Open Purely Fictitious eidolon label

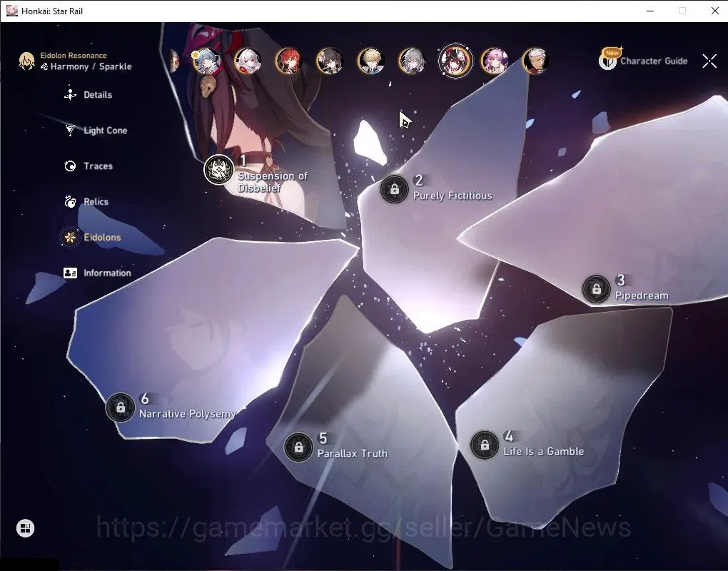[453, 196]
